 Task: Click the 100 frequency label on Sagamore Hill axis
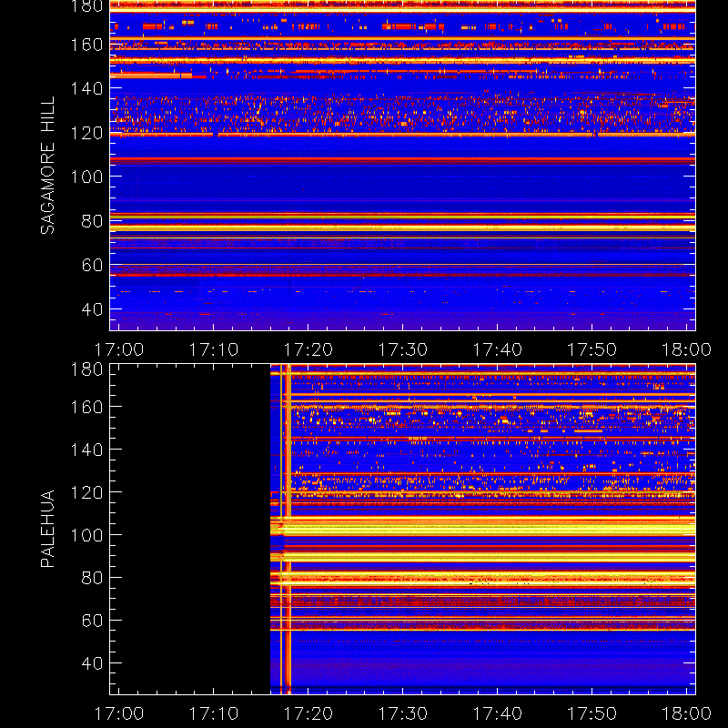(86, 177)
